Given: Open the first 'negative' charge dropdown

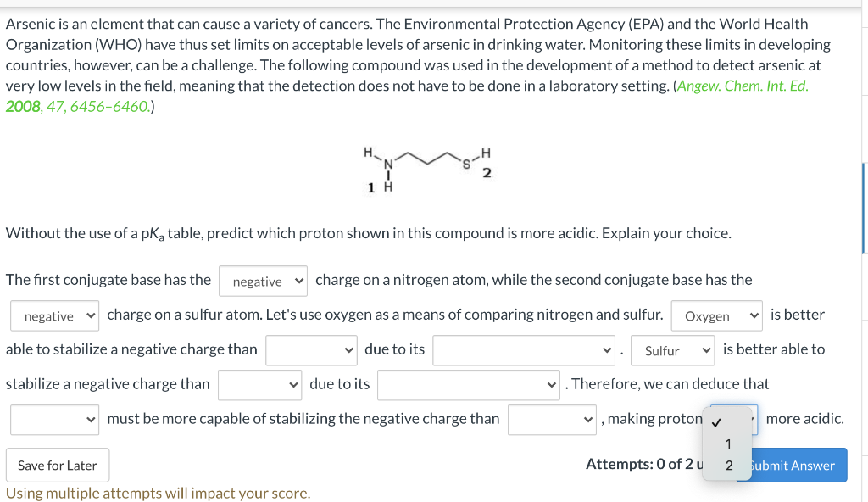Looking at the screenshot, I should (263, 280).
